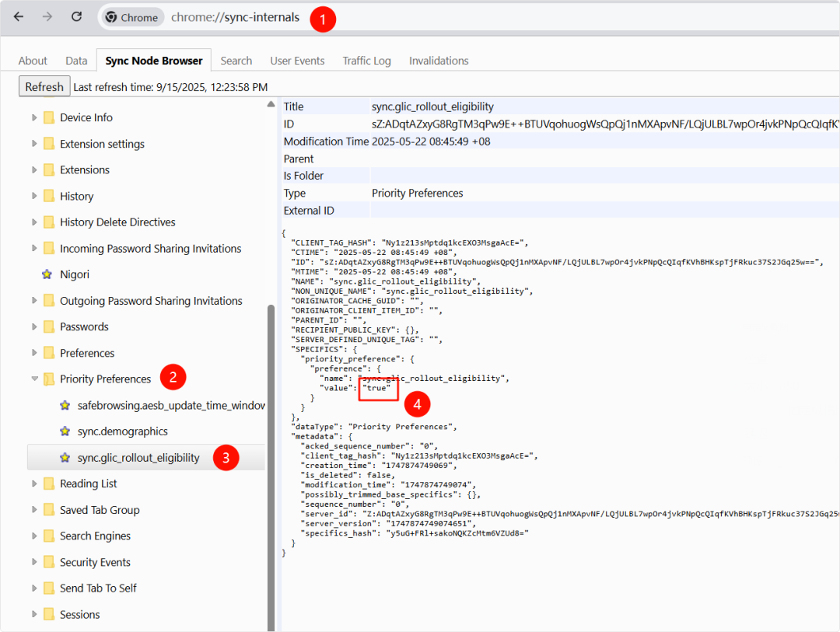The image size is (840, 632).
Task: Collapse the Priority Preferences node
Action: click(x=34, y=379)
